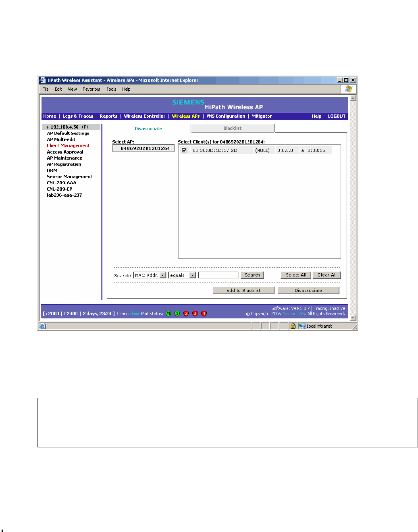Click Help link in navigation bar
This screenshot has height=532, width=418.
(x=316, y=116)
